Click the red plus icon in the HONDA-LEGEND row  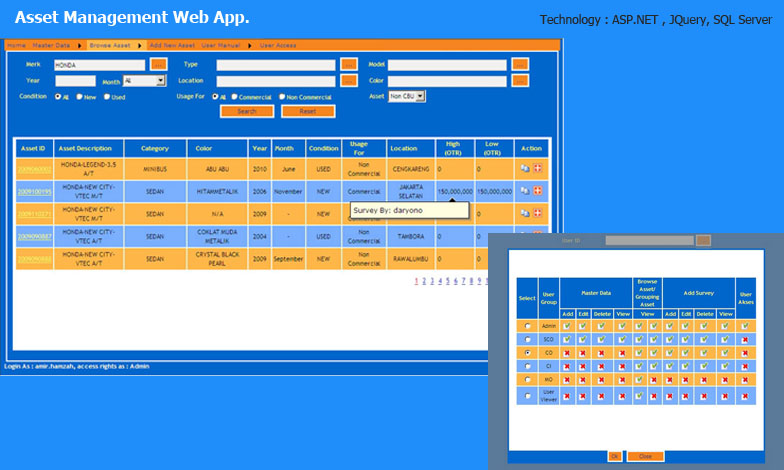pos(537,169)
